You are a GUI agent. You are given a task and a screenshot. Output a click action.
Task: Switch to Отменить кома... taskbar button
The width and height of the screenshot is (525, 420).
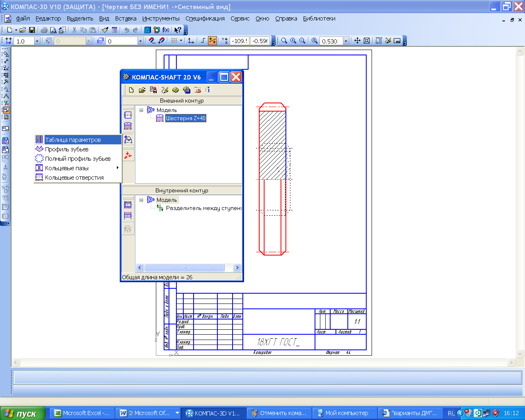[x=279, y=413]
